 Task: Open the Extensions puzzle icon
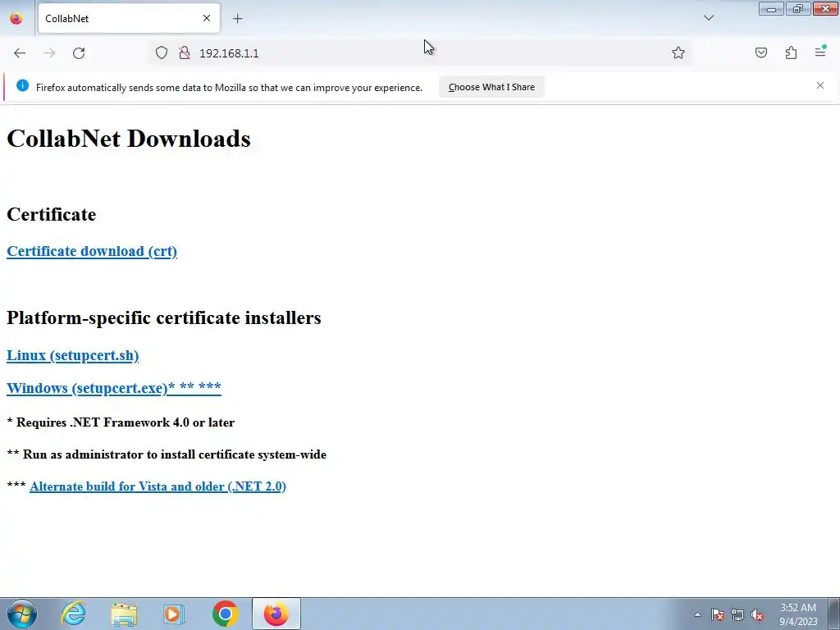click(x=791, y=52)
